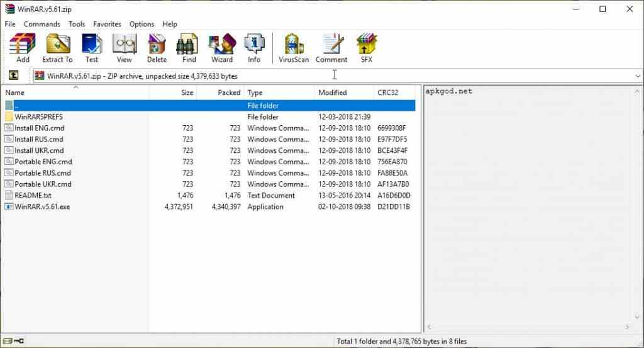Open the Find files tool
This screenshot has width=644, height=348.
[189, 48]
